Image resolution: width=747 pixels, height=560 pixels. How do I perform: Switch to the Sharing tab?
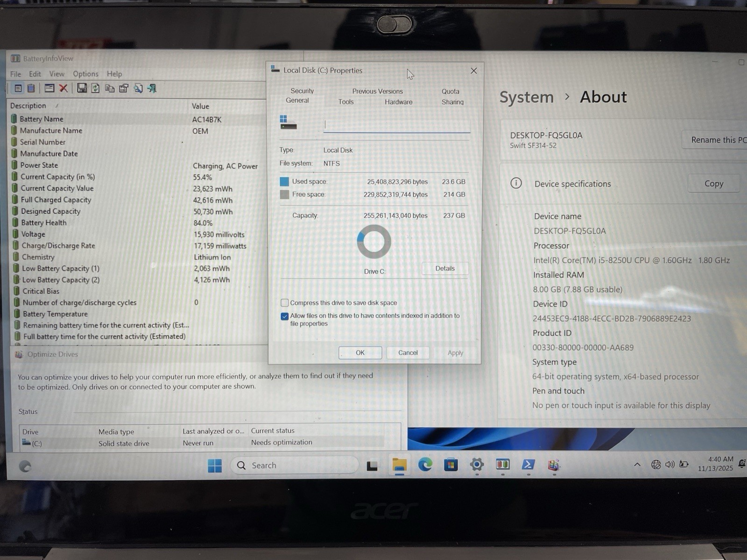(452, 102)
